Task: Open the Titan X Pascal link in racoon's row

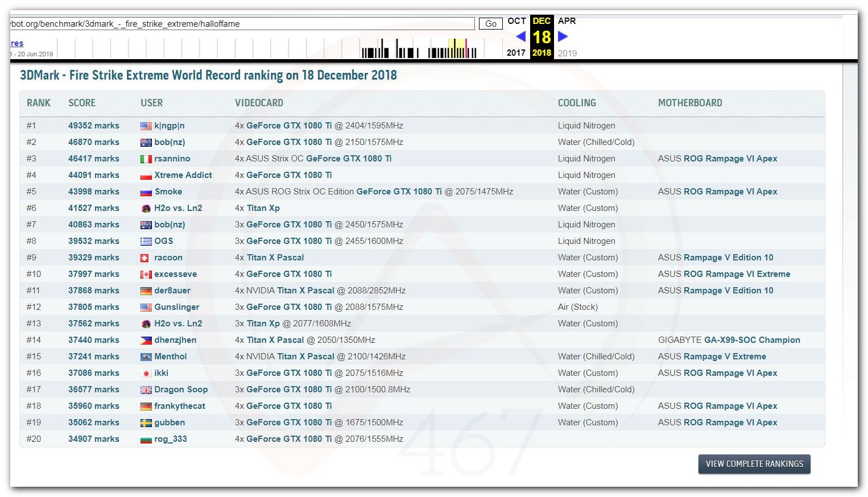Action: click(x=275, y=258)
